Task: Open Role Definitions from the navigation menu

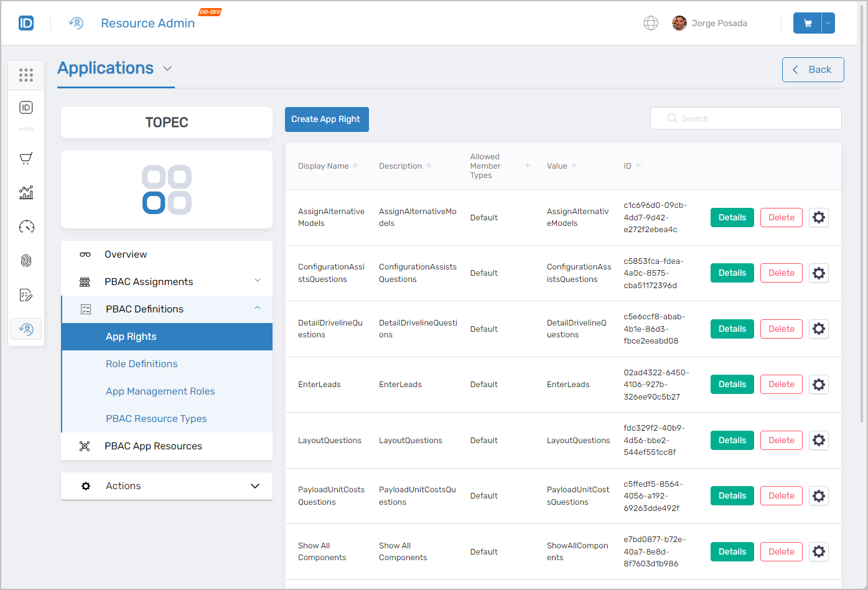Action: tap(141, 363)
